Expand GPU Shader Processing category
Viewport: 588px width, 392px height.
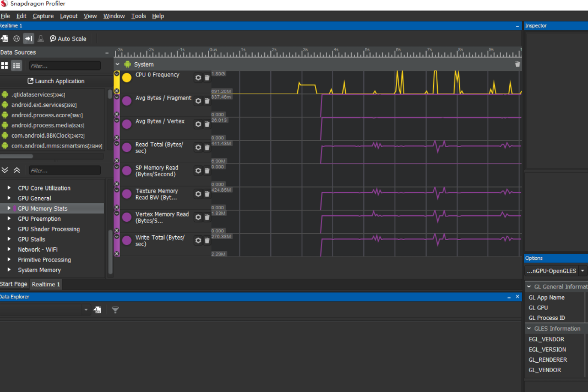coord(9,228)
